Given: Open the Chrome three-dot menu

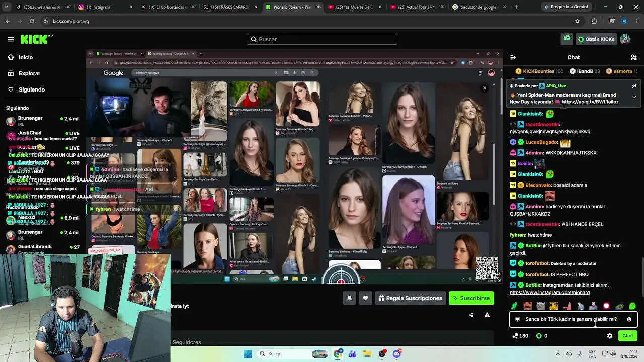Looking at the screenshot, I should 636,21.
